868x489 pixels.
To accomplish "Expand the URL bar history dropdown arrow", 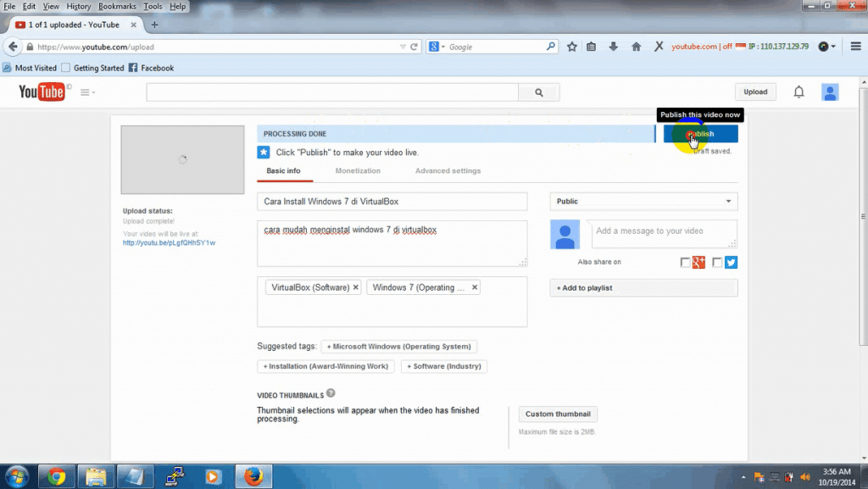I will click(x=403, y=47).
